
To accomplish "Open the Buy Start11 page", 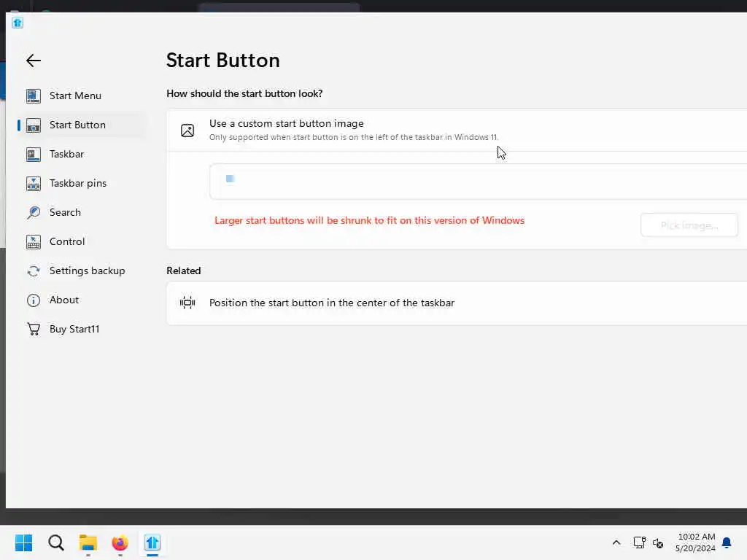I will 81,329.
